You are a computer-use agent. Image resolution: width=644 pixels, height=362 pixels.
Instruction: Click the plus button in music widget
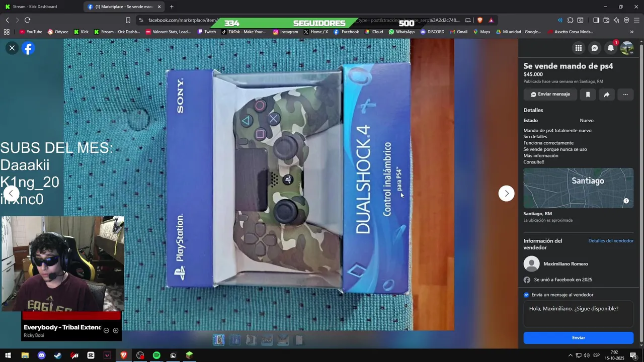tap(116, 330)
